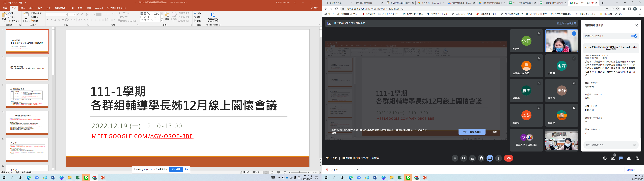Image resolution: width=644 pixels, height=181 pixels.
Task: Click zoom in plus beside the zoom slider
Action: [x=309, y=172]
